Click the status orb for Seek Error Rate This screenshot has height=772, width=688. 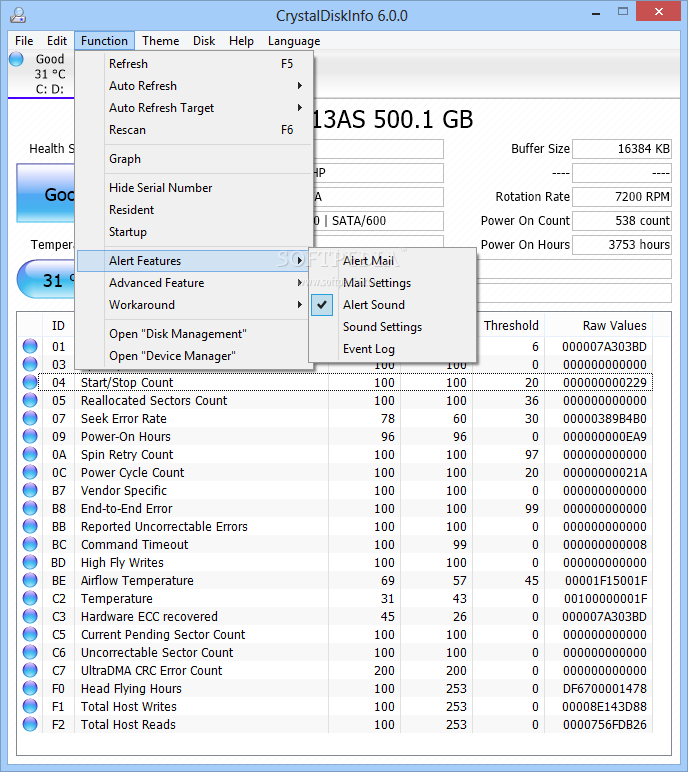(30, 418)
